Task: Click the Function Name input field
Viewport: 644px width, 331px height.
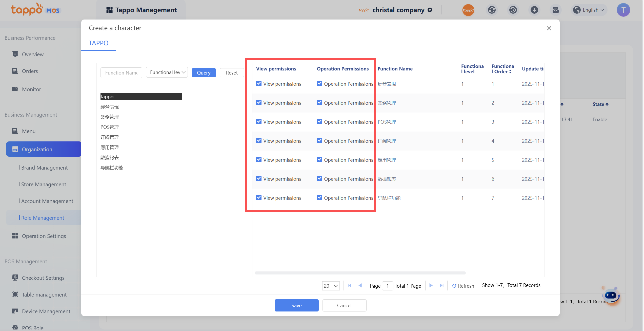Action: [x=121, y=73]
